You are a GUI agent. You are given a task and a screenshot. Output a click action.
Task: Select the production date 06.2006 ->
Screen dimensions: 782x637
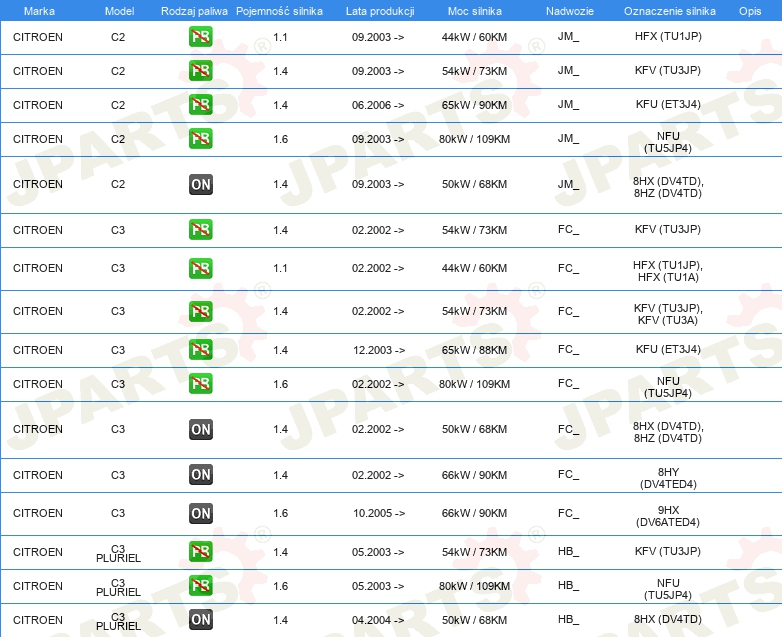378,105
